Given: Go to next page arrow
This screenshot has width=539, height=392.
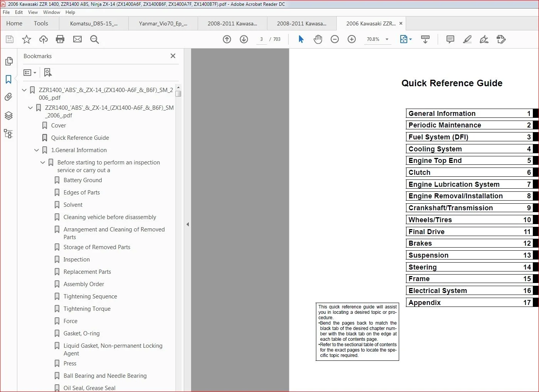Looking at the screenshot, I should point(244,39).
